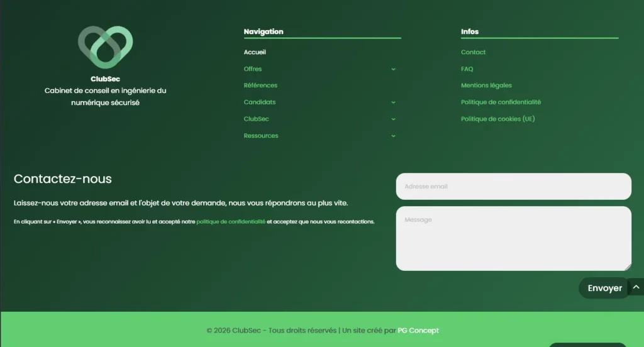This screenshot has width=644, height=347.
Task: Open the Politique de cookies (UE) link
Action: [x=498, y=119]
